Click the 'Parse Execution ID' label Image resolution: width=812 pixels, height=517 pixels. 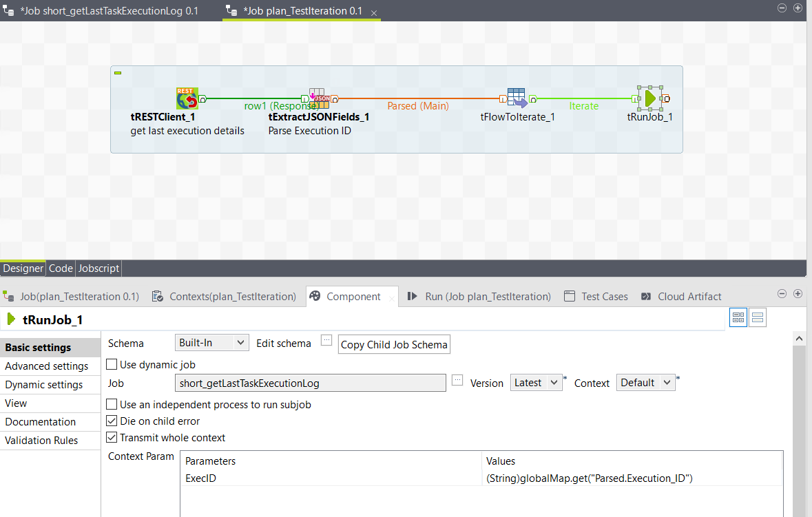coord(310,131)
